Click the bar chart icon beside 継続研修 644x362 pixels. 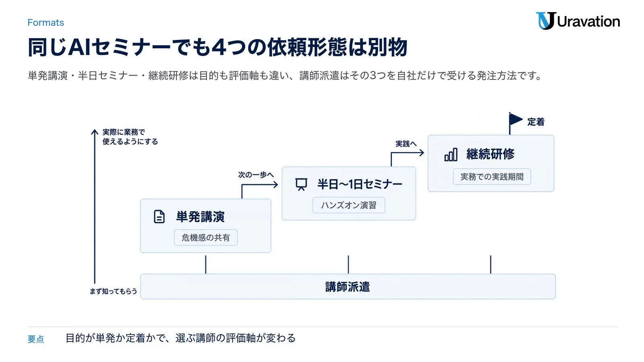coord(451,154)
